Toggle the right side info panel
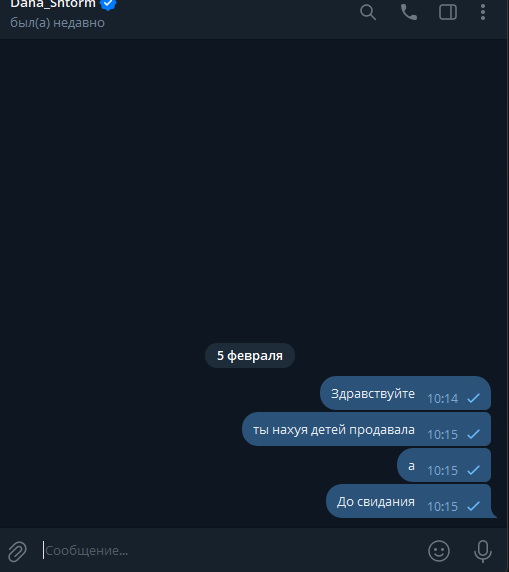The width and height of the screenshot is (509, 572). 448,12
